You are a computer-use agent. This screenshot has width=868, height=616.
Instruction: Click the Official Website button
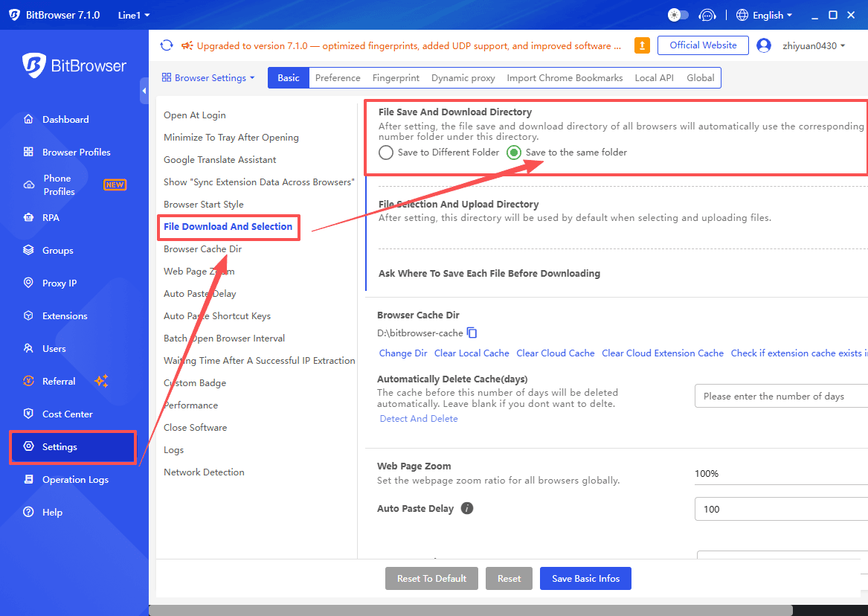(x=702, y=45)
